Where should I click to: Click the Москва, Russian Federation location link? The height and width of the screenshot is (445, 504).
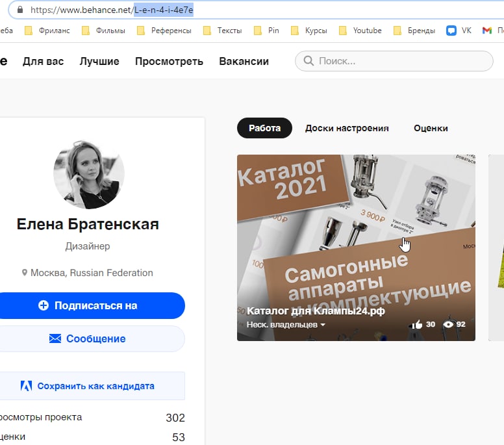click(x=88, y=273)
